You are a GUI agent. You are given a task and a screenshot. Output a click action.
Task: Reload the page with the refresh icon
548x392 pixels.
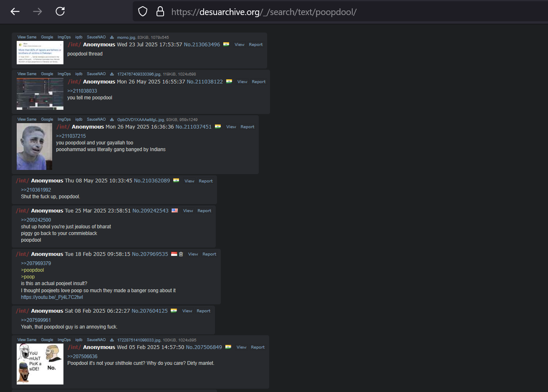pos(60,11)
